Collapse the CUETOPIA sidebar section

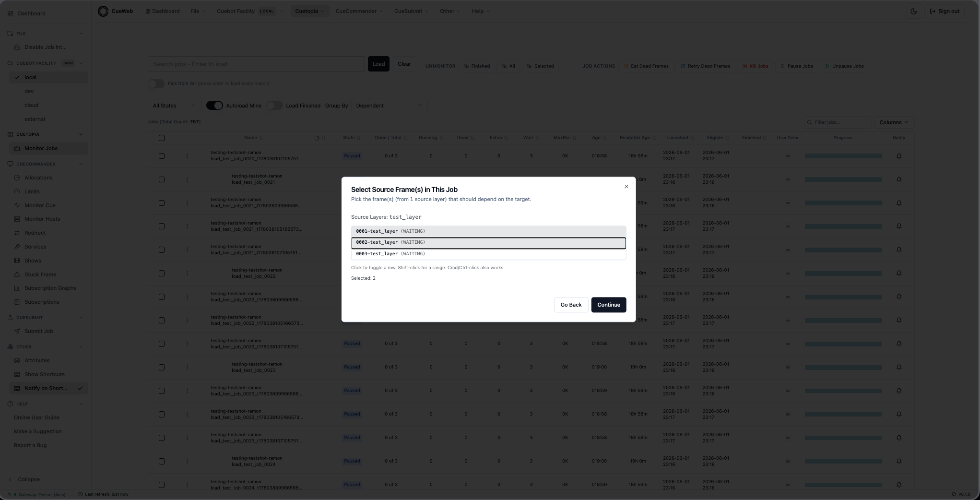pos(81,134)
